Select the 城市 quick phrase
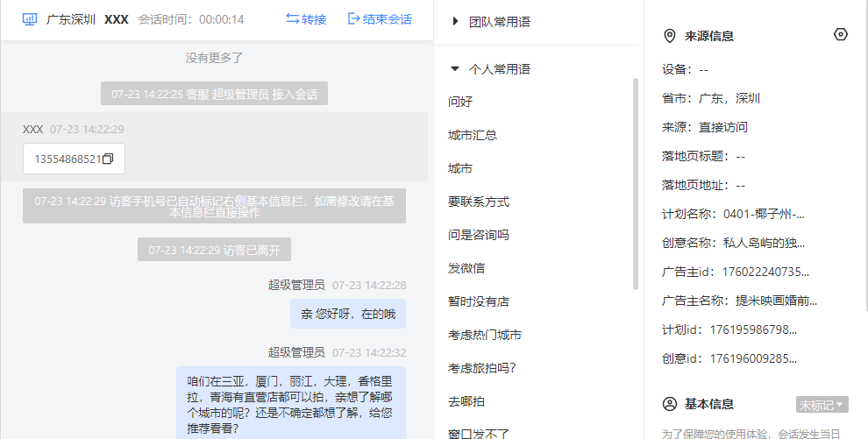The width and height of the screenshot is (868, 439). point(460,168)
